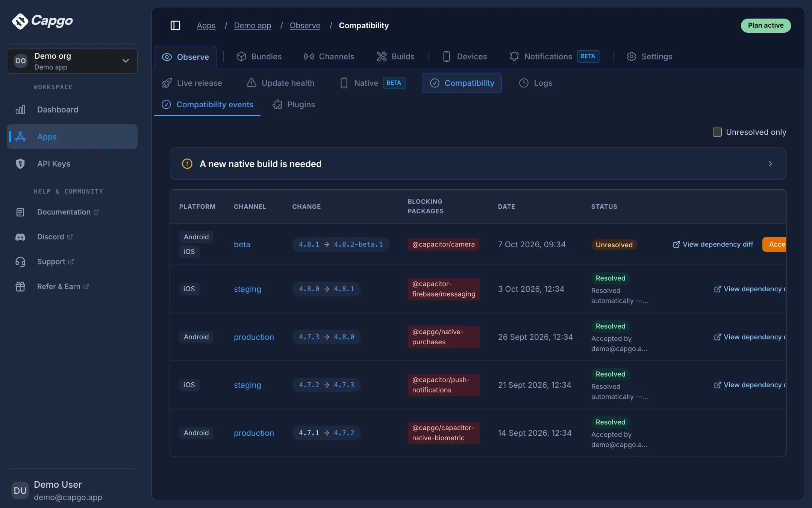Screen dimensions: 812x508
Task: Open Builds tab
Action: click(x=395, y=56)
